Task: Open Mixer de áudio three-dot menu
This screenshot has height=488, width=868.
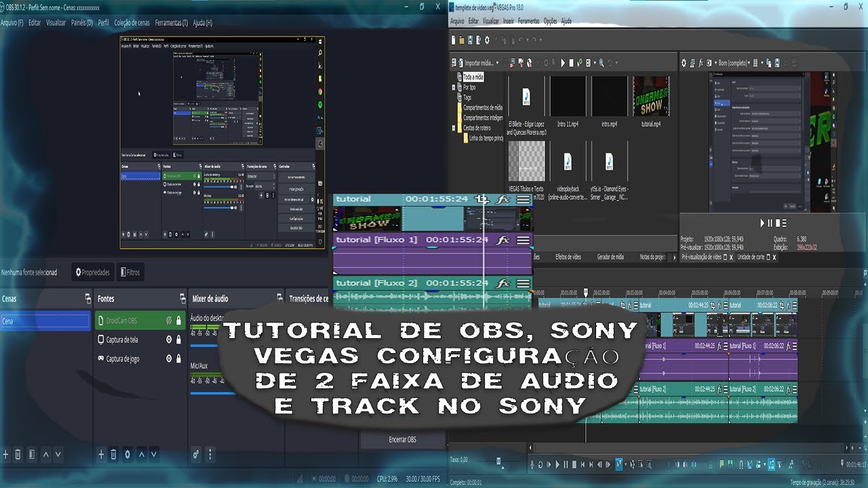Action: 210,455
